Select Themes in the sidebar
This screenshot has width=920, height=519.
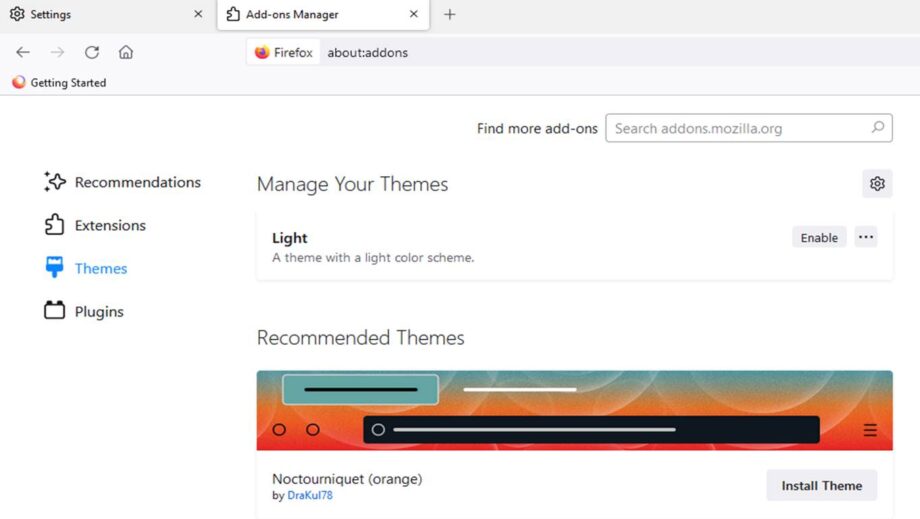(86, 268)
